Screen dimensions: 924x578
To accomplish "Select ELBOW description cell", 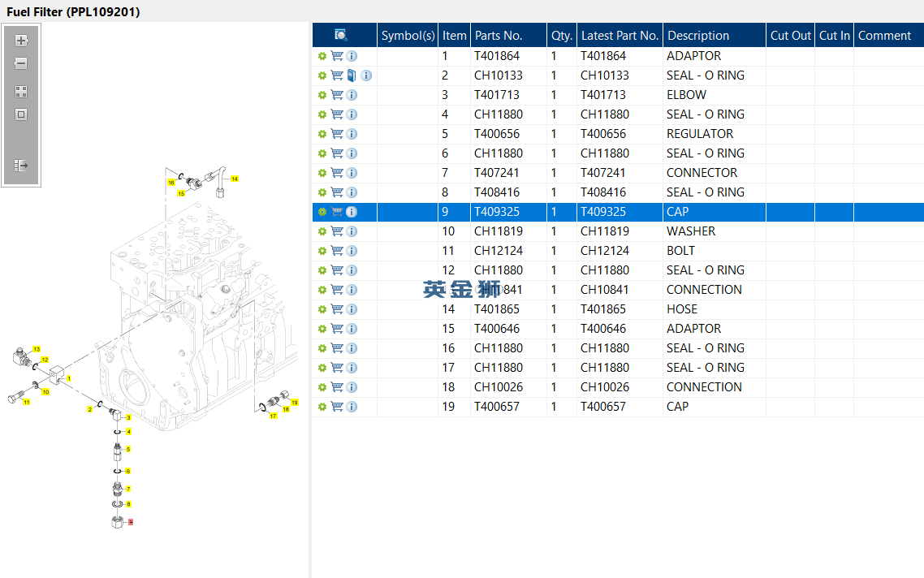I will pos(715,95).
